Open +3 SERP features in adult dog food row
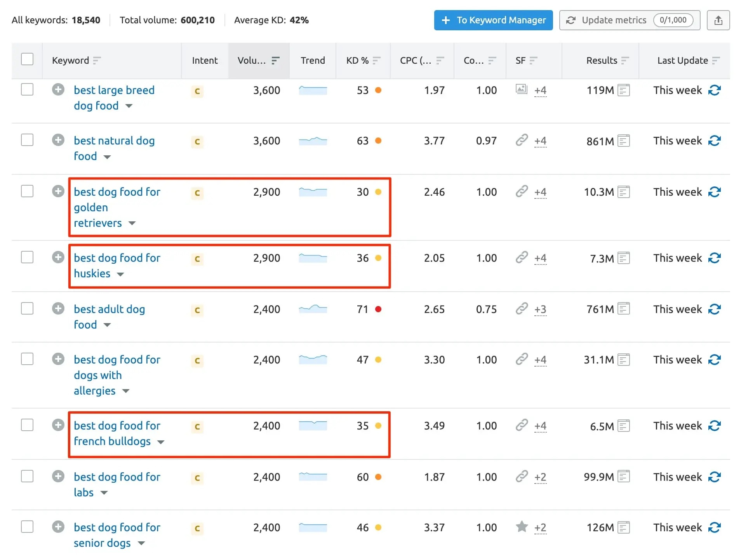The height and width of the screenshot is (560, 741). coord(540,310)
